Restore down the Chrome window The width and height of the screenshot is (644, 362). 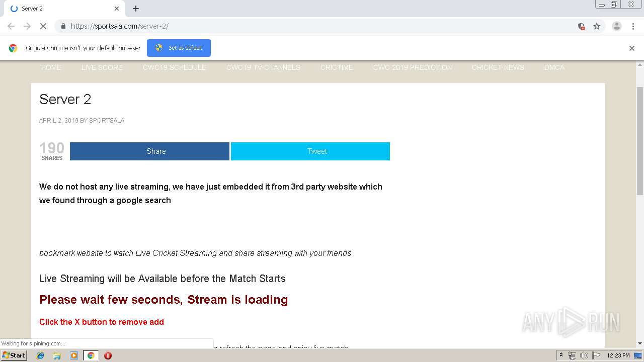tap(614, 4)
